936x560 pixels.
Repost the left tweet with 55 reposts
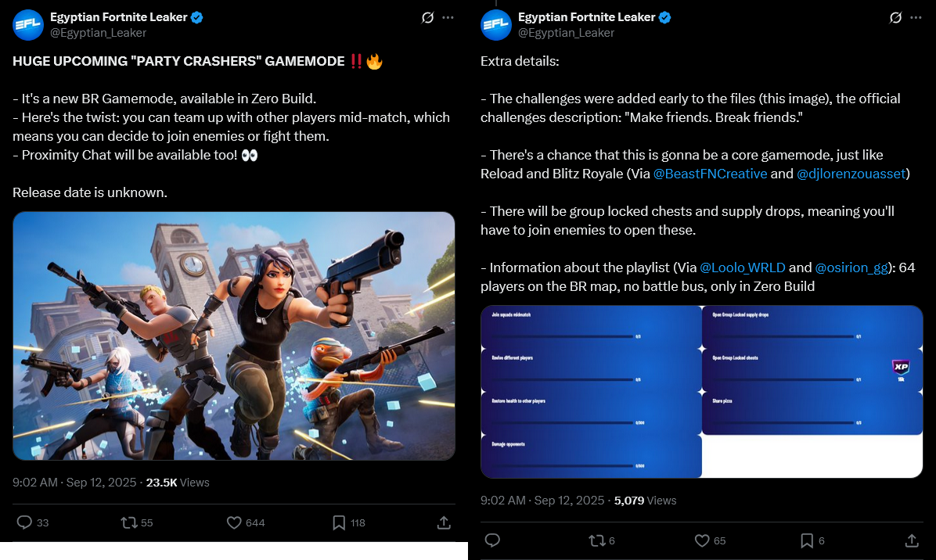point(129,523)
